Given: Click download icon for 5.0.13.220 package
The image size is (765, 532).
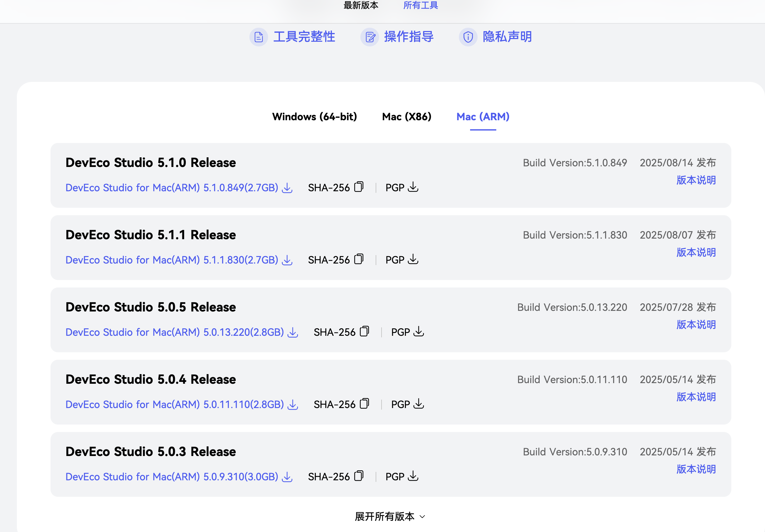Looking at the screenshot, I should point(293,332).
